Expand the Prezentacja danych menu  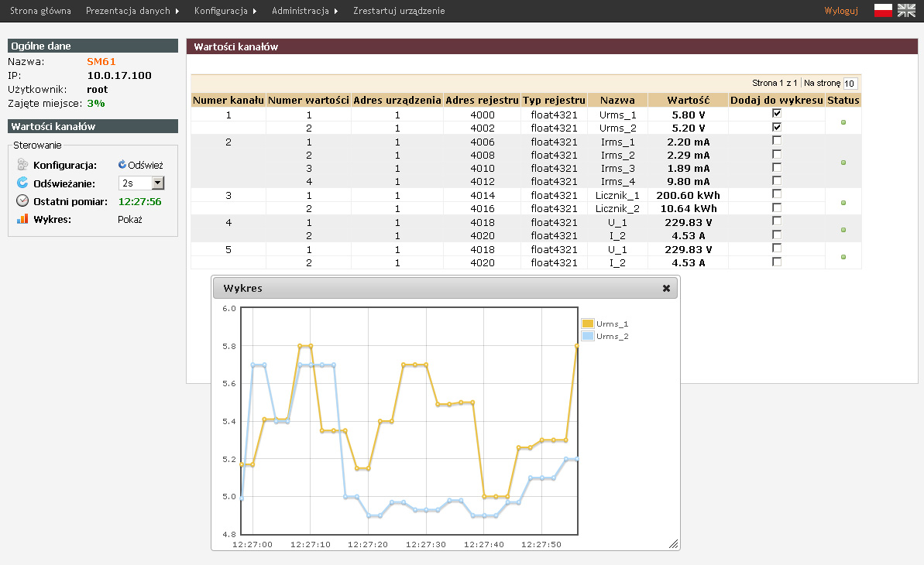pos(132,11)
